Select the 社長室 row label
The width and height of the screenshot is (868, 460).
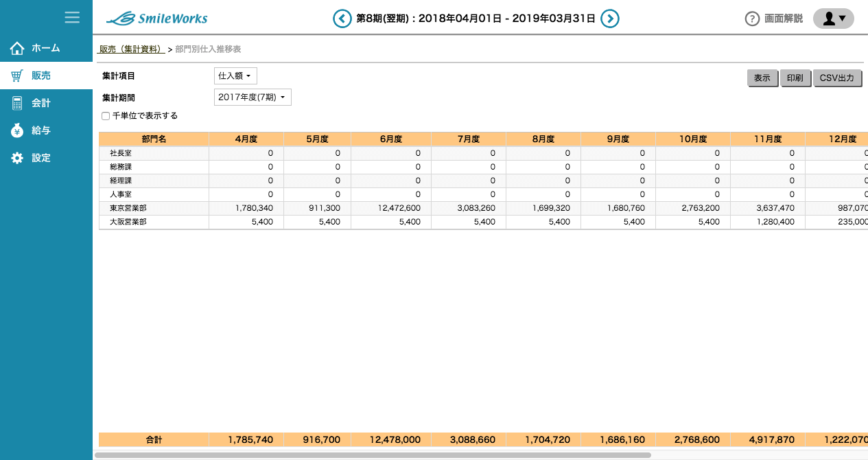tap(121, 154)
